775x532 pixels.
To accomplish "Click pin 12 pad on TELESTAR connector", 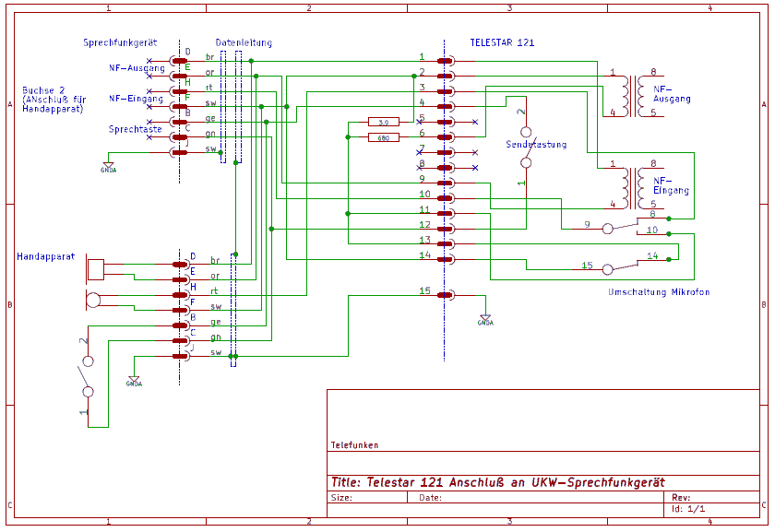I will coord(445,229).
